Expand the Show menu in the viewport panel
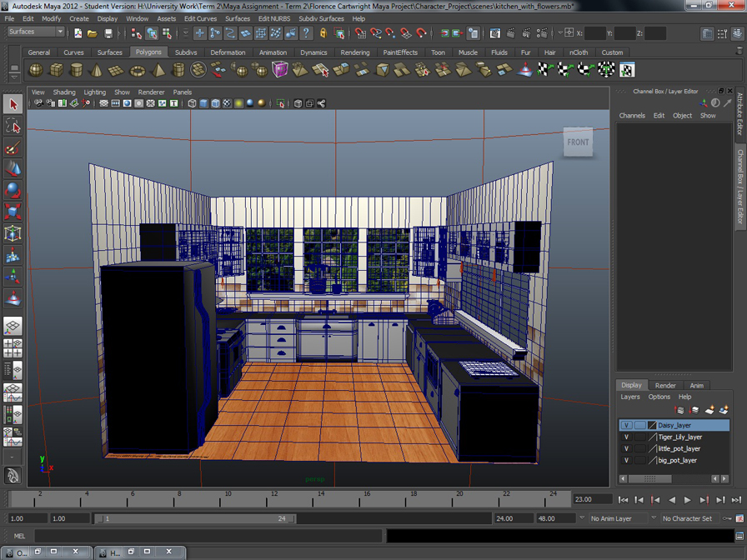This screenshot has height=560, width=747. (x=122, y=92)
